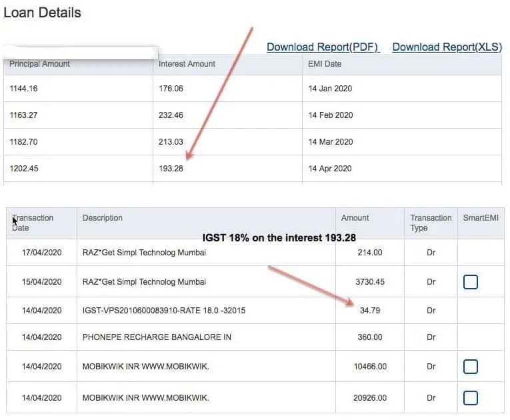Select interest amount 176.06
This screenshot has height=420, width=510.
(171, 89)
